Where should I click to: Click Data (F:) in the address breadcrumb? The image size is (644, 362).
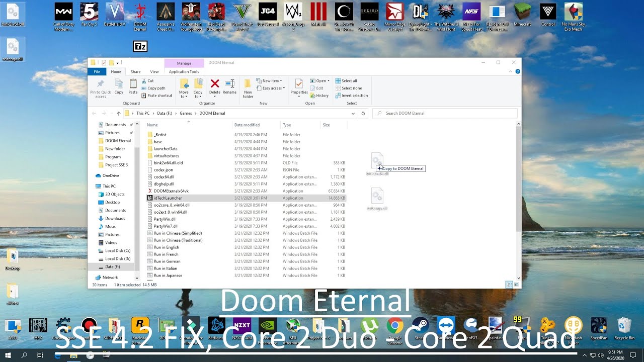[x=165, y=114]
